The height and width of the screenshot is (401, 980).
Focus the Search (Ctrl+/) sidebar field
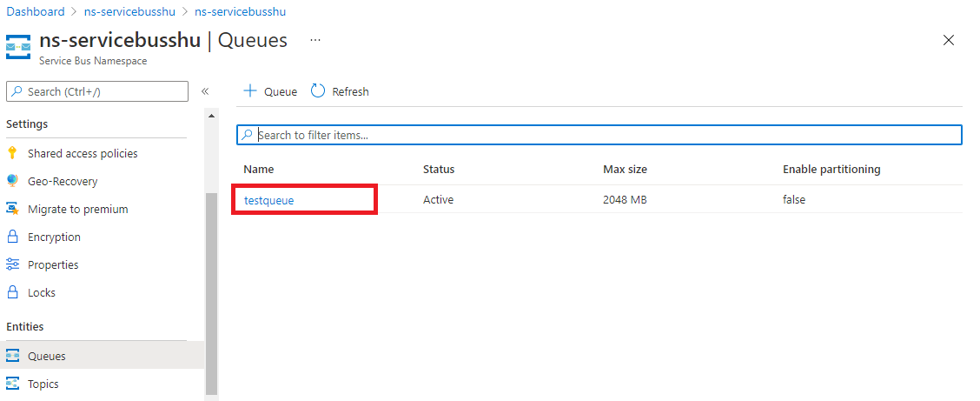(97, 91)
